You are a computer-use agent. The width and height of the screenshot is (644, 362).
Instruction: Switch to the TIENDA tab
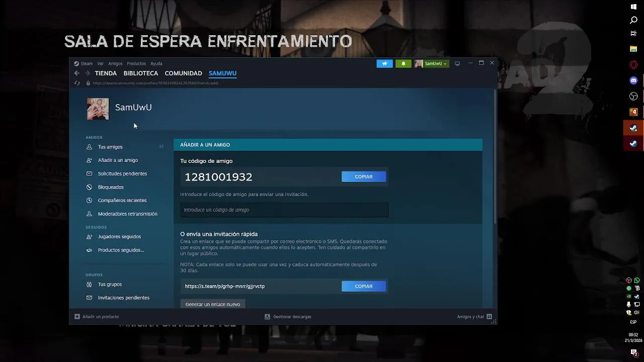tap(106, 73)
